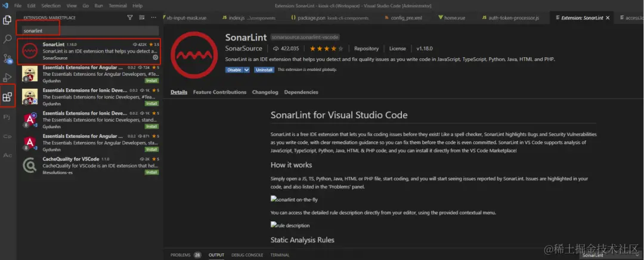644x260 pixels.
Task: Click the 'sonarlint on-the-fly' broken image
Action: pos(294,200)
